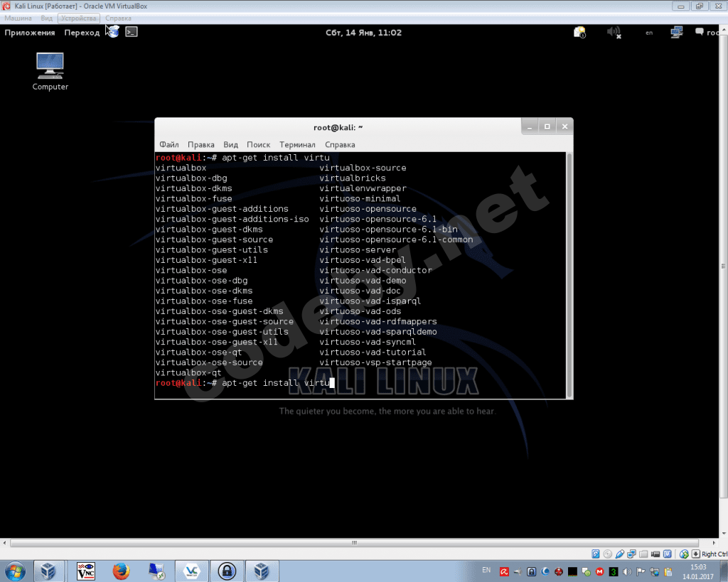Viewport: 728px width, 582px height.
Task: Click the left arrow of horizontal scrollbar
Action: pos(4,542)
